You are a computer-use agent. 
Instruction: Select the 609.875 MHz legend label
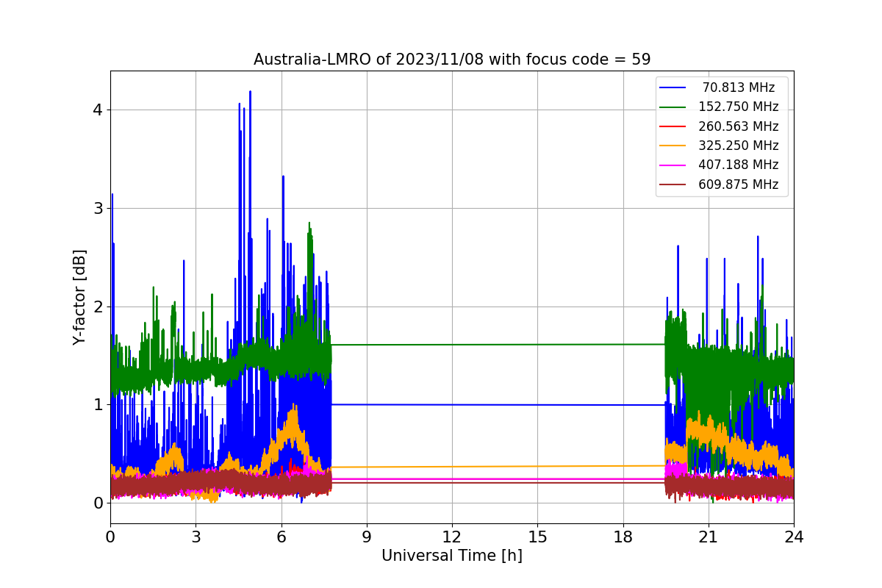tap(739, 184)
